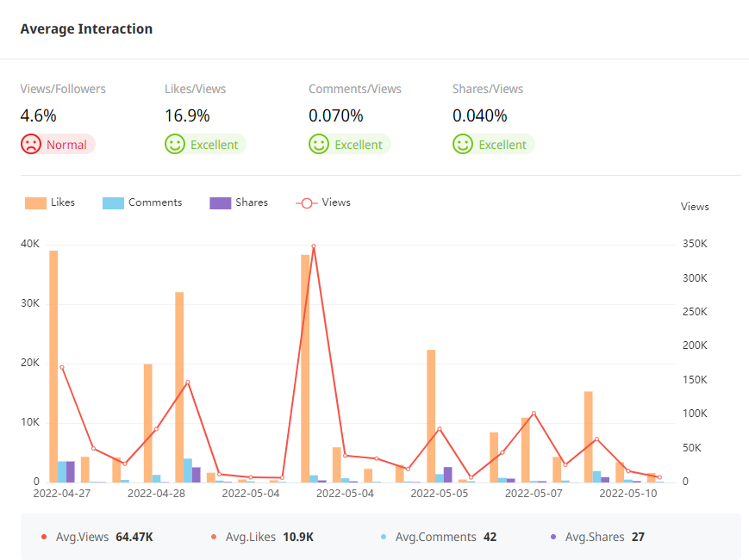Image resolution: width=749 pixels, height=560 pixels.
Task: Click the 2022-05-10 date axis label
Action: tap(627, 495)
